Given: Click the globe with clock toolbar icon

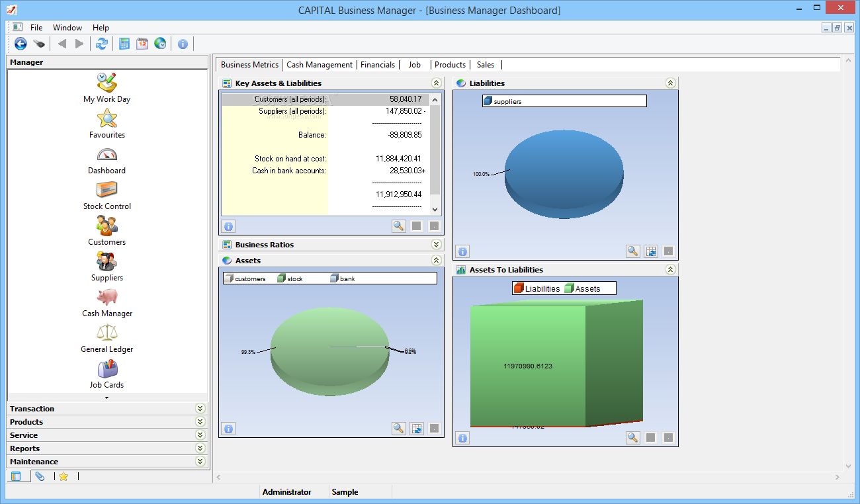Looking at the screenshot, I should coord(160,44).
